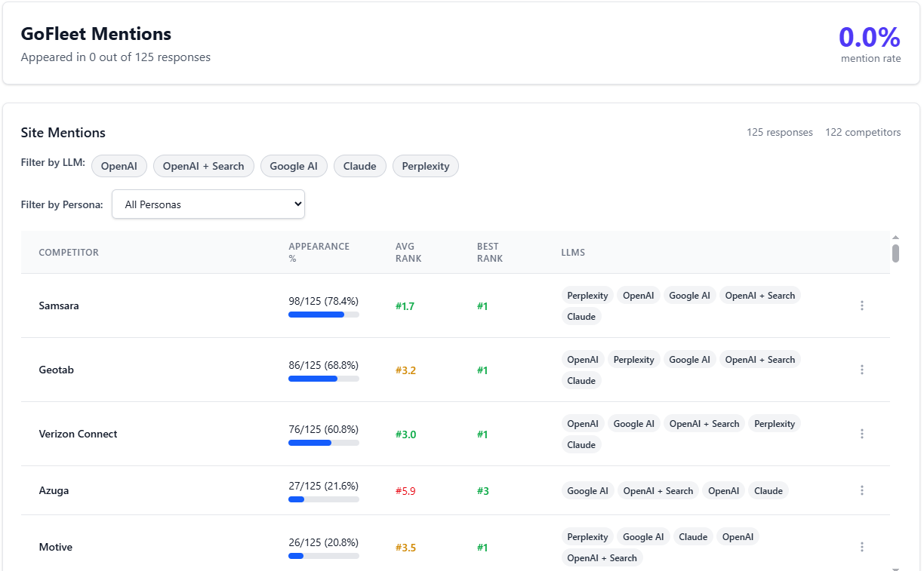Click the Site Mentions heading

coord(63,133)
